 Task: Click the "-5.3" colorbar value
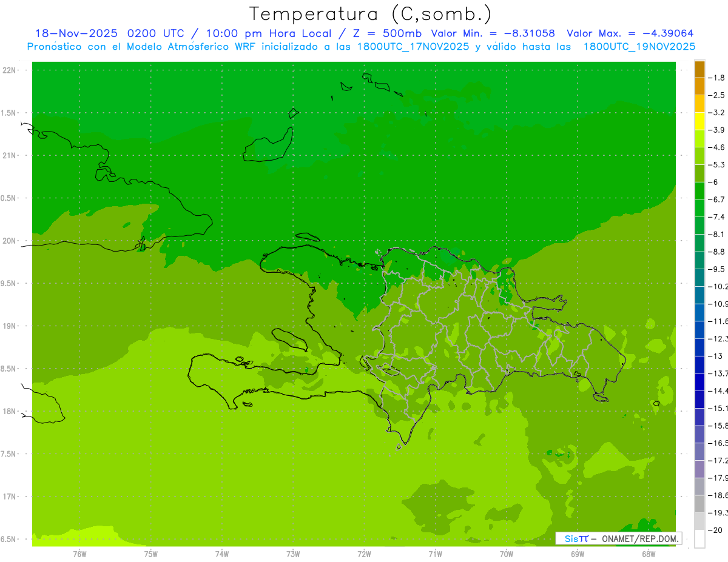pyautogui.click(x=716, y=164)
